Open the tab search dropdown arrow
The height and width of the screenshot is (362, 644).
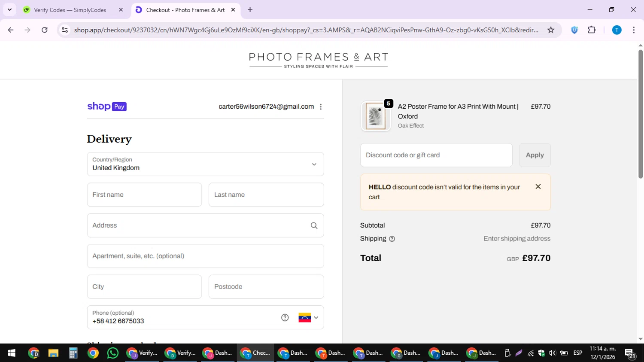9,10
